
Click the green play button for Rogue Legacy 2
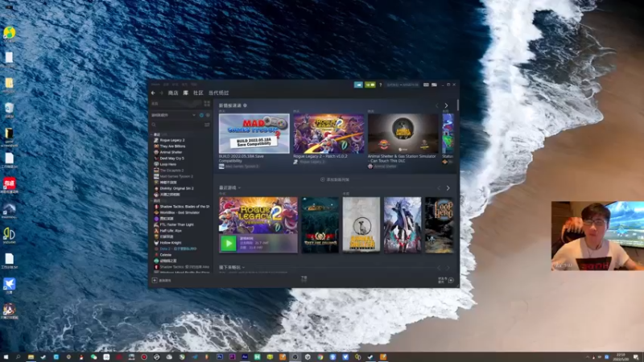(x=229, y=244)
